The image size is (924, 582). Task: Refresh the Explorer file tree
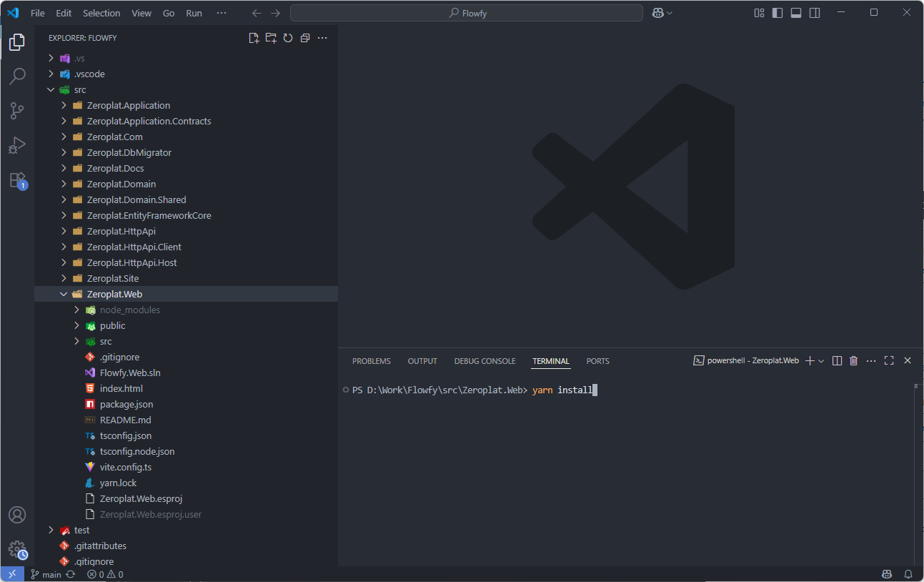(x=288, y=38)
